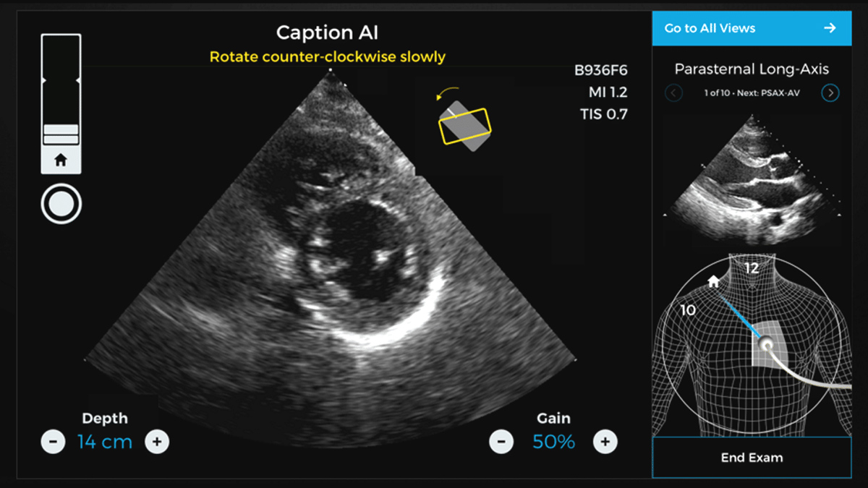Decrease depth with the minus button
The height and width of the screenshot is (488, 868).
tap(53, 441)
